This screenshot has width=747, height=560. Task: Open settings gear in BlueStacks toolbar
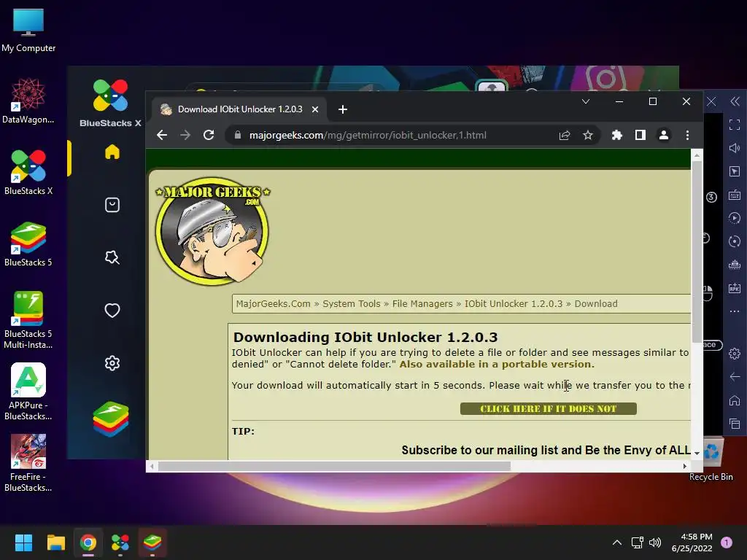click(x=735, y=354)
